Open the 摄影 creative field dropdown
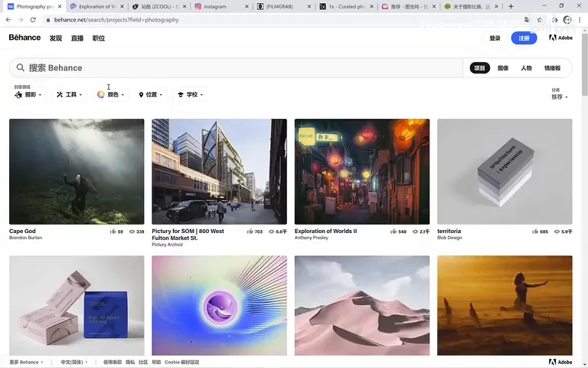The width and height of the screenshot is (588, 368). (x=28, y=94)
